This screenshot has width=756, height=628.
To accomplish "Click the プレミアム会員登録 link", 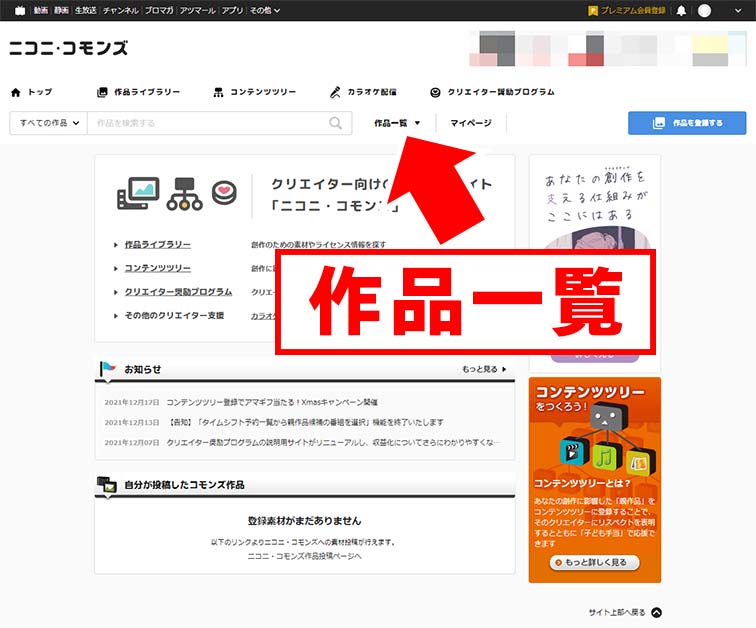I will point(627,11).
